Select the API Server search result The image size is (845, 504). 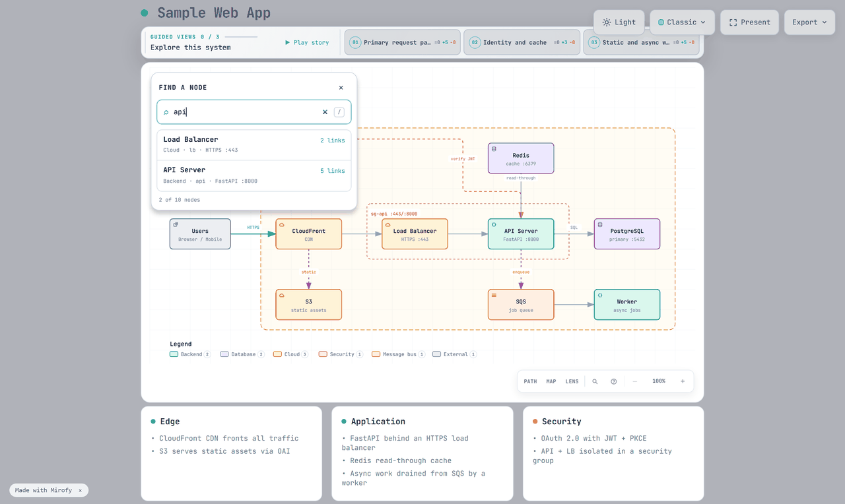pos(254,175)
